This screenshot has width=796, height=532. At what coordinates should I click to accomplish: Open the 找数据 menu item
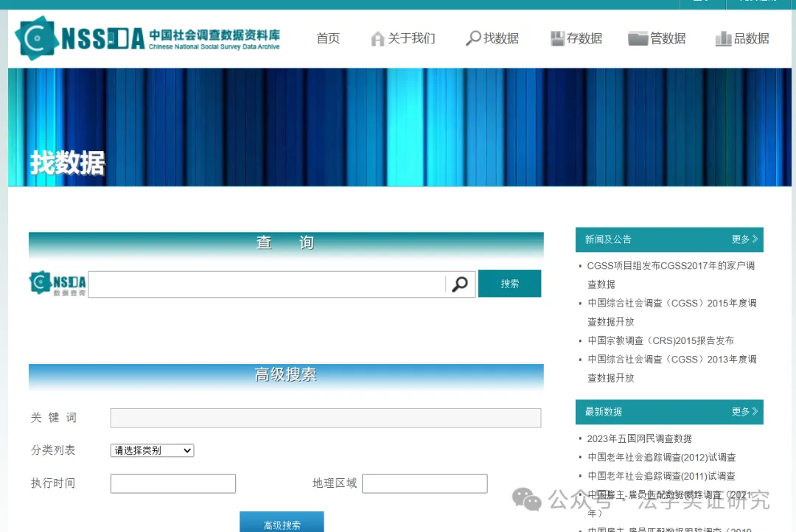501,38
